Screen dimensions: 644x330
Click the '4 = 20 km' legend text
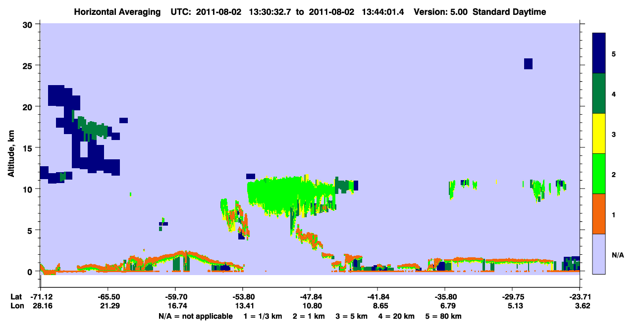(397, 316)
